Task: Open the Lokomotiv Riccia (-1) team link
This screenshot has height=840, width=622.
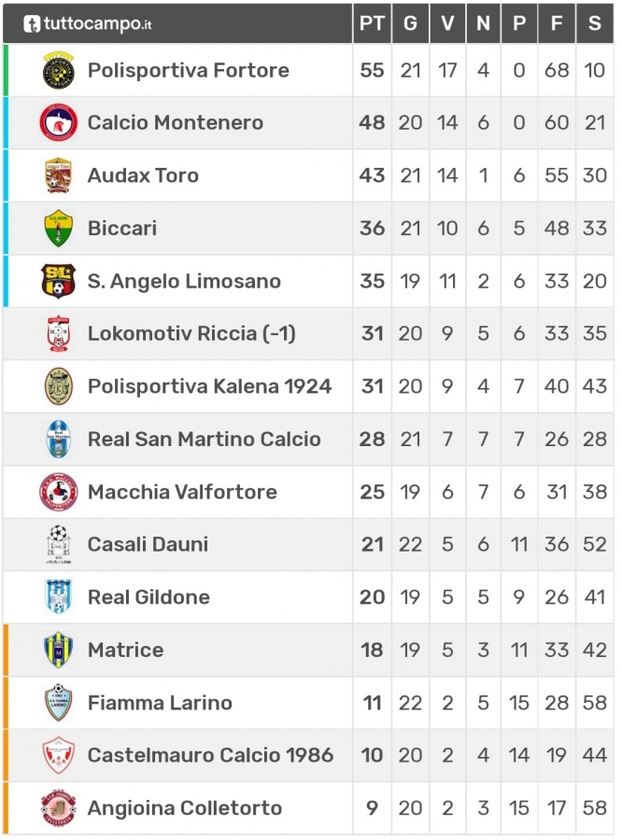Action: 191,334
